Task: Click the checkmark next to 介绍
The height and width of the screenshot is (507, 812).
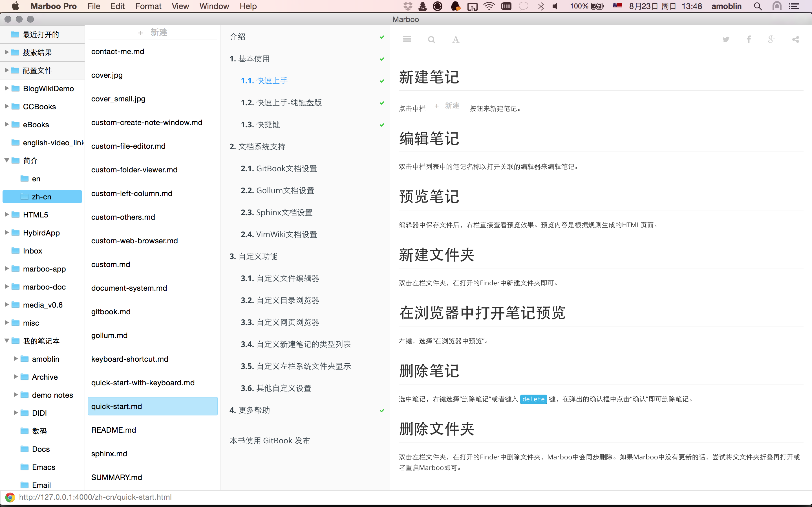Action: click(382, 37)
